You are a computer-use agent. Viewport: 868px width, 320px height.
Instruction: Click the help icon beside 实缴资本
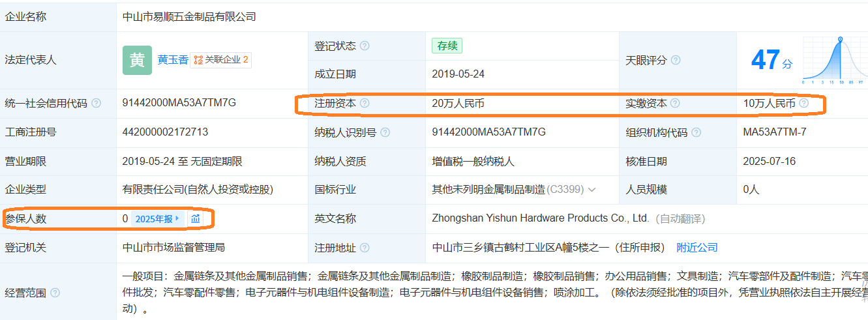[674, 103]
